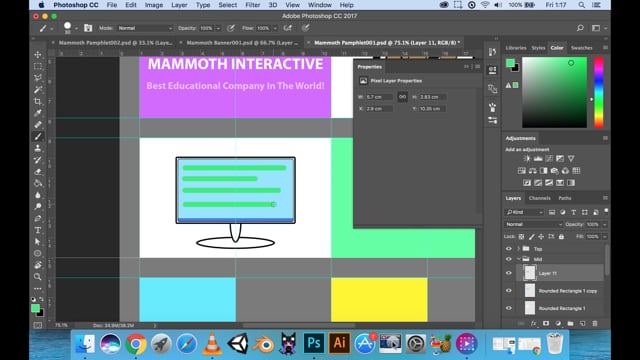Image resolution: width=640 pixels, height=360 pixels.
Task: Delete the selected layer via trash icon
Action: click(x=595, y=323)
